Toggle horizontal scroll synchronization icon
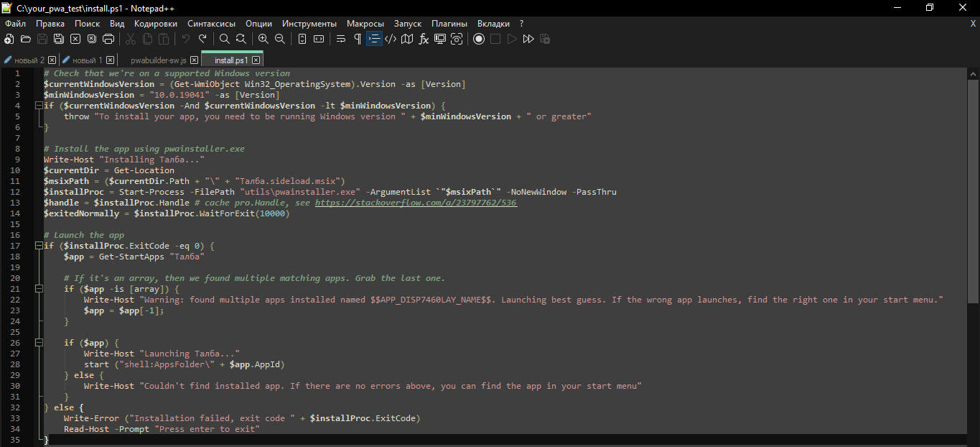 point(319,39)
